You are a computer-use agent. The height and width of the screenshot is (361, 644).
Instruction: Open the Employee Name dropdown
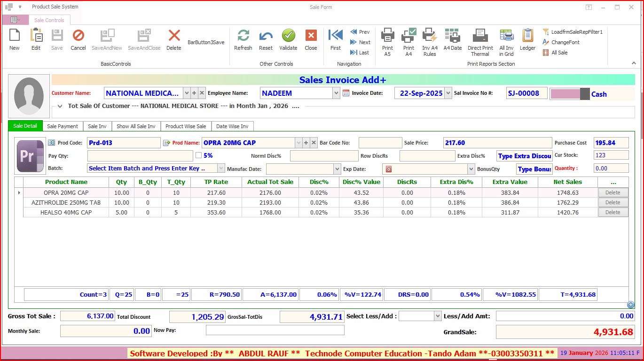(336, 93)
